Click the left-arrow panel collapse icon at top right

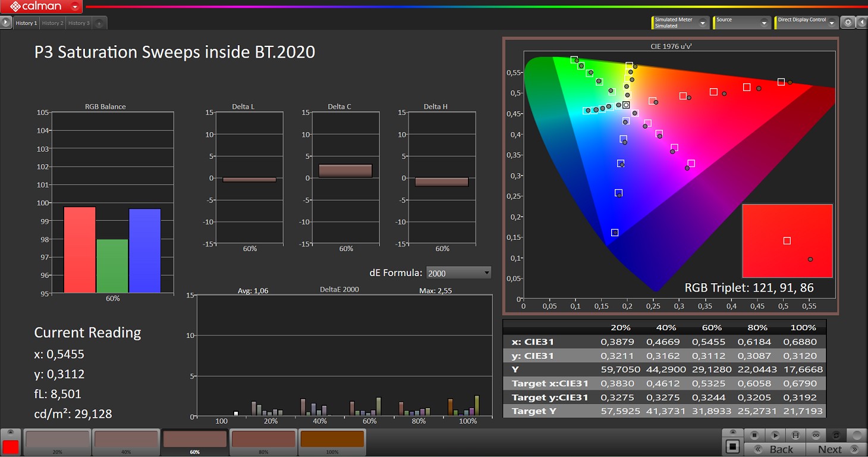862,23
